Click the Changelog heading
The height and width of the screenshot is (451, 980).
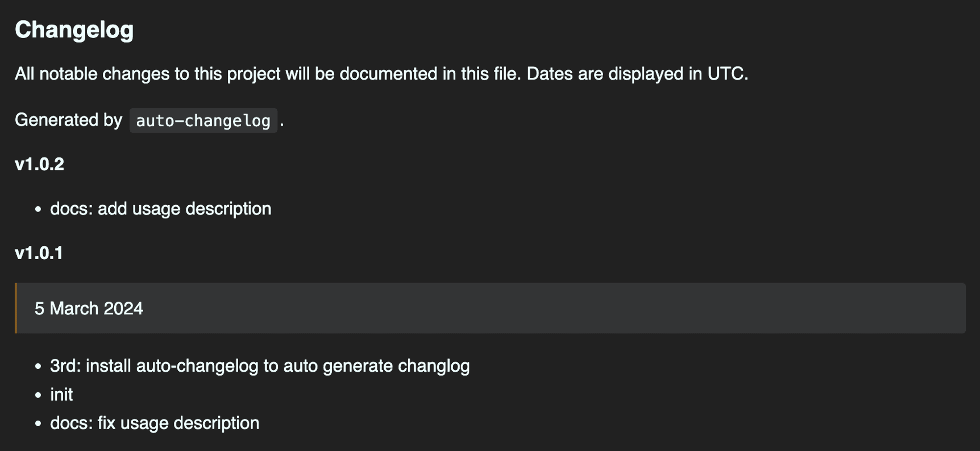[74, 30]
